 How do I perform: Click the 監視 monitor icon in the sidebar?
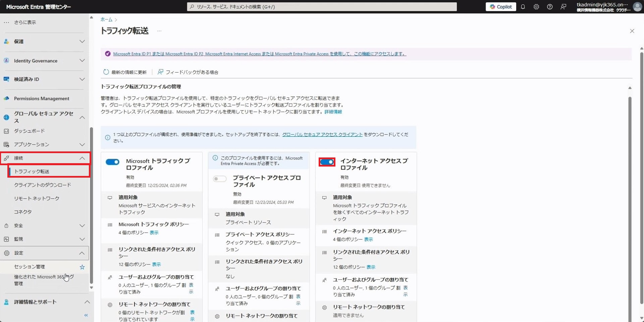[x=6, y=239]
